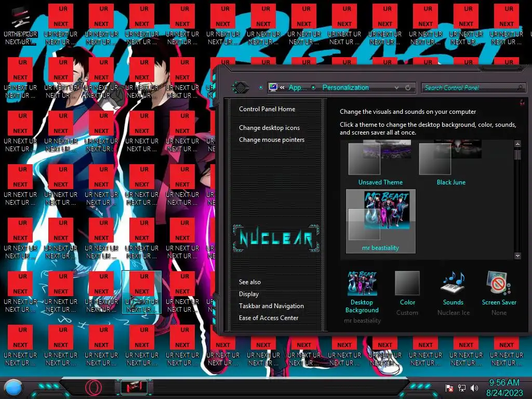Open the Display link under See also

(249, 294)
